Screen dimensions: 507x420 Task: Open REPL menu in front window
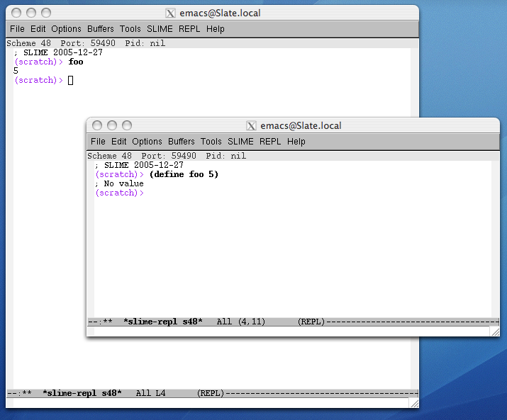point(270,142)
